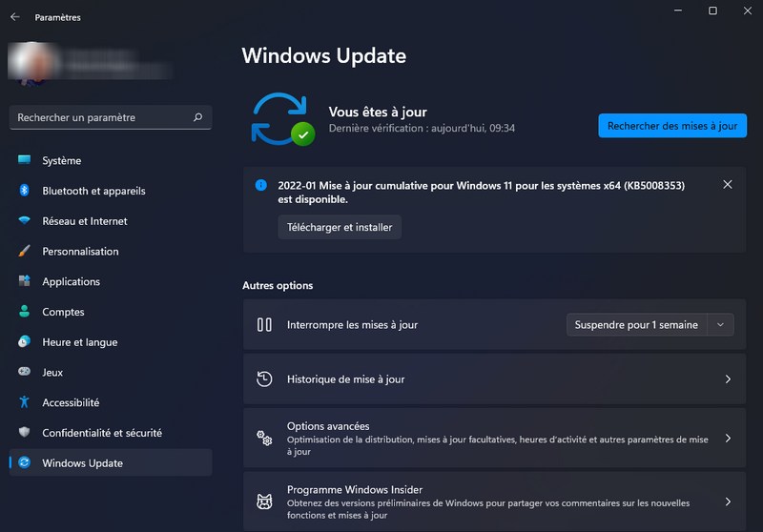Screen dimensions: 763x532
Task: Click the Applications grid icon
Action: coord(25,281)
